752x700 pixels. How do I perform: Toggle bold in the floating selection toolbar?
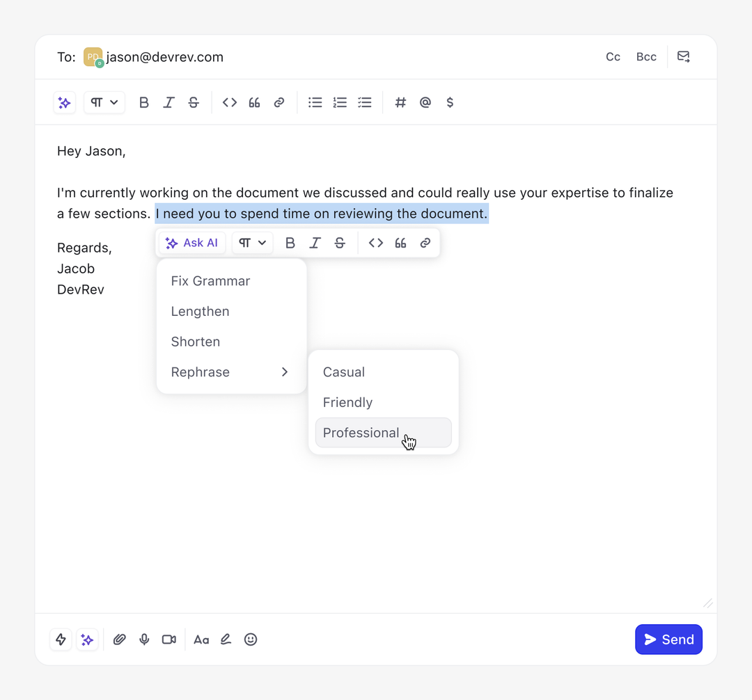pyautogui.click(x=290, y=243)
